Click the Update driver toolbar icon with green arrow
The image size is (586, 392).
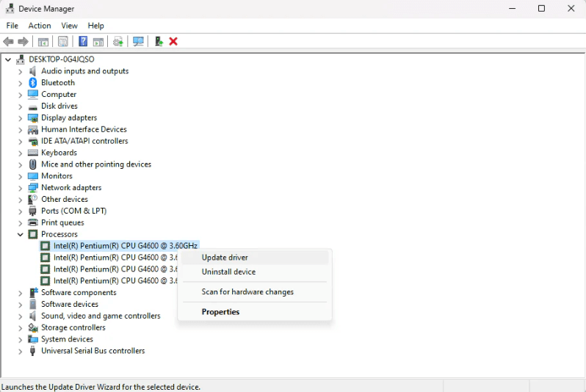pyautogui.click(x=159, y=42)
